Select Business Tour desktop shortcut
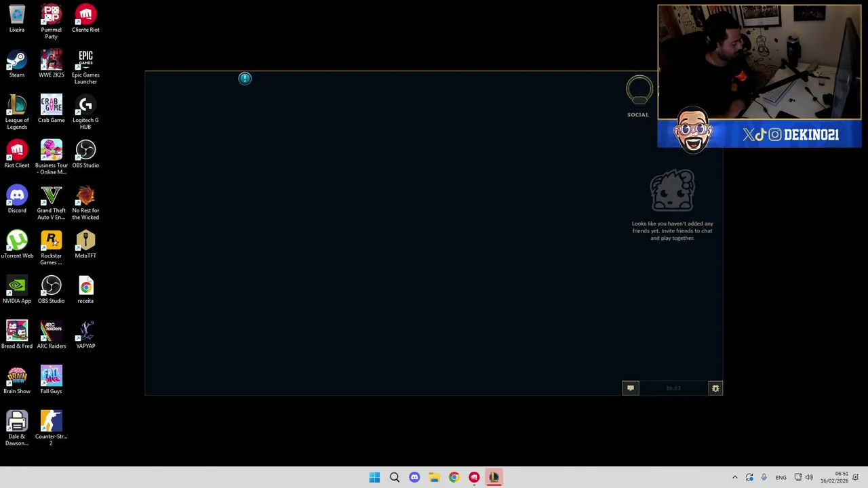The width and height of the screenshot is (868, 488). click(51, 157)
